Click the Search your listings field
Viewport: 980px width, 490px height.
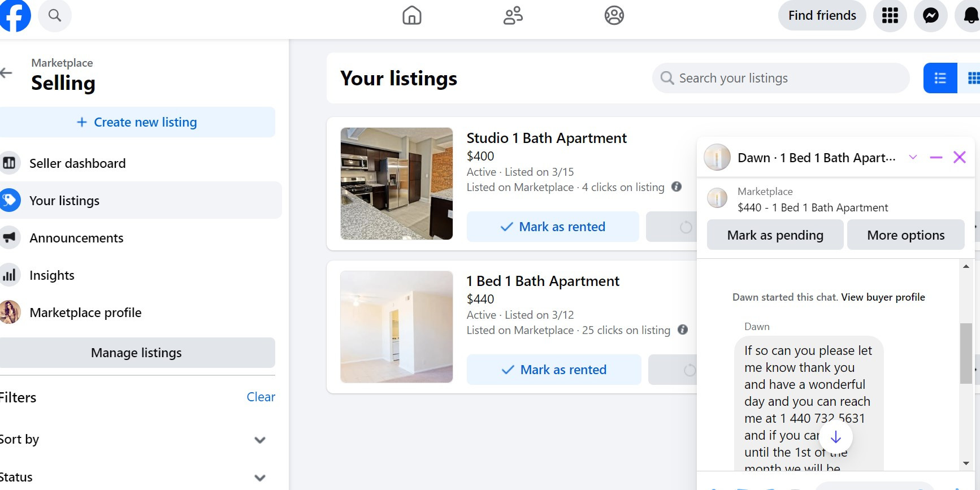780,78
